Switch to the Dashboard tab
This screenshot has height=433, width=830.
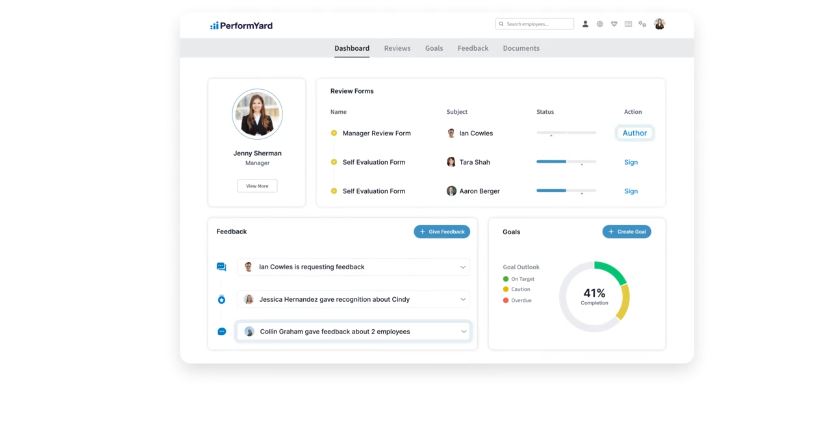click(352, 48)
